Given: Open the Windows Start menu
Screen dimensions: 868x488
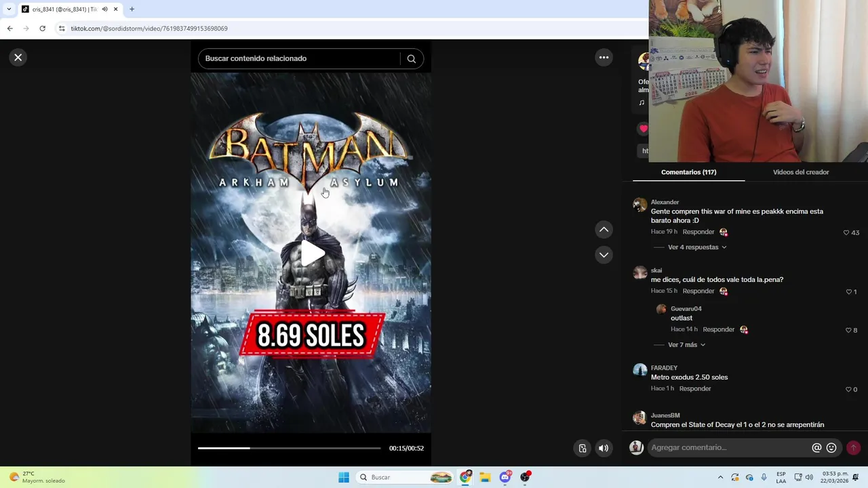Looking at the screenshot, I should click(344, 477).
